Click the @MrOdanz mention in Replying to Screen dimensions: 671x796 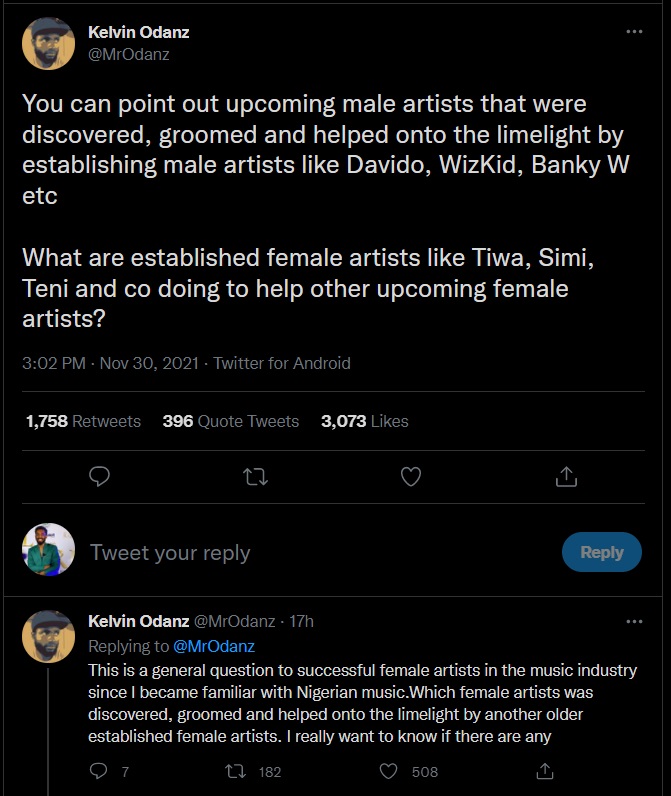(214, 646)
